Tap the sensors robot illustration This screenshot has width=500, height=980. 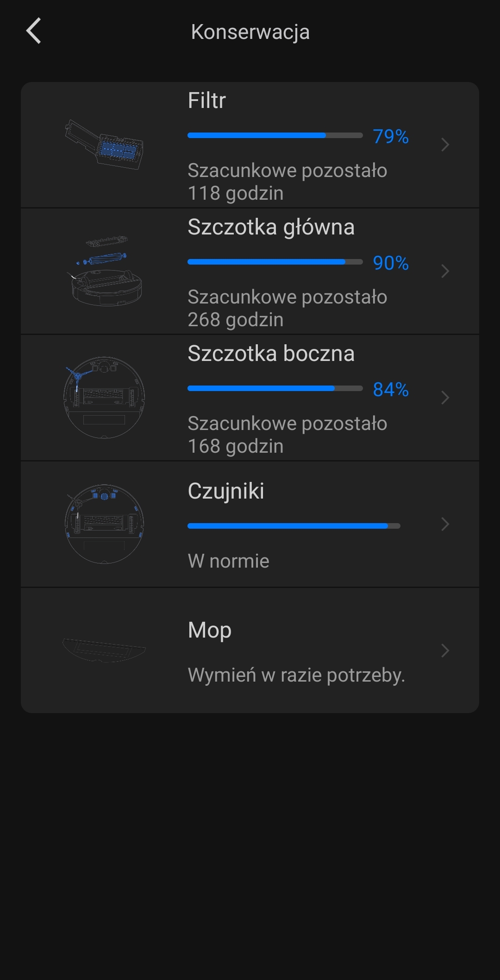(104, 524)
